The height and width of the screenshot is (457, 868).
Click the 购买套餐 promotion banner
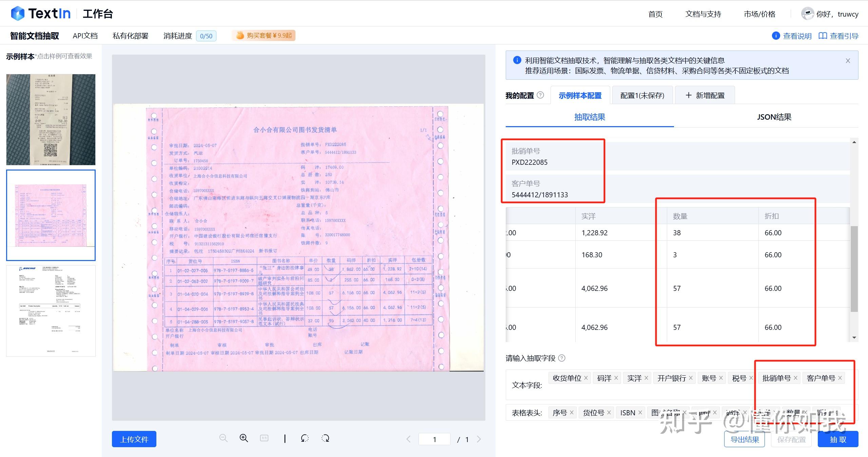click(x=263, y=35)
